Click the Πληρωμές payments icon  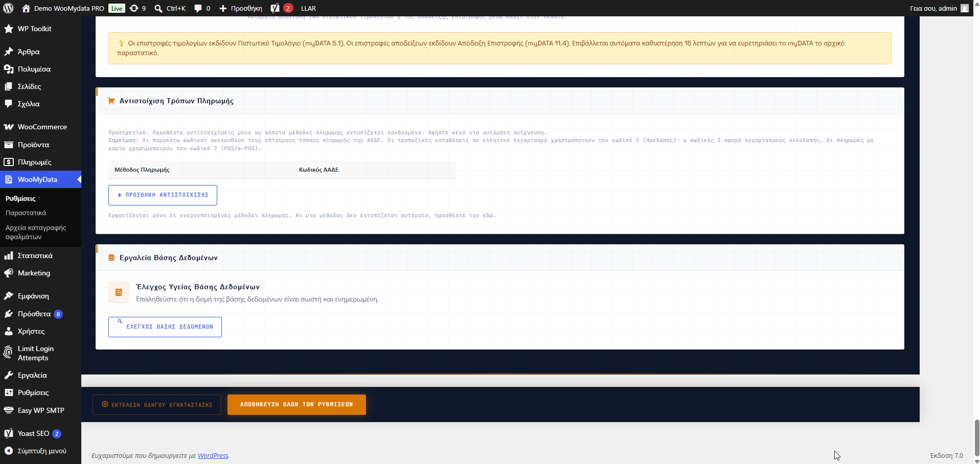click(x=9, y=162)
